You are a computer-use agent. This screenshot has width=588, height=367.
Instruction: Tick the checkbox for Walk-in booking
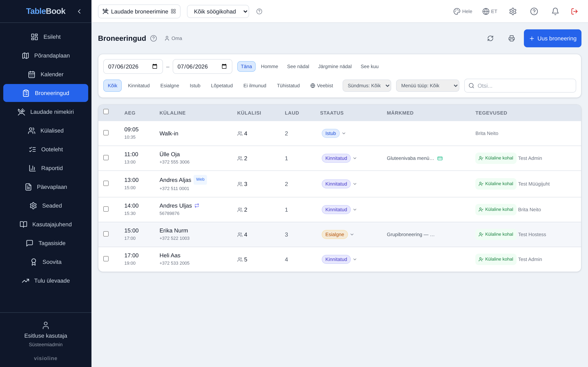(106, 133)
